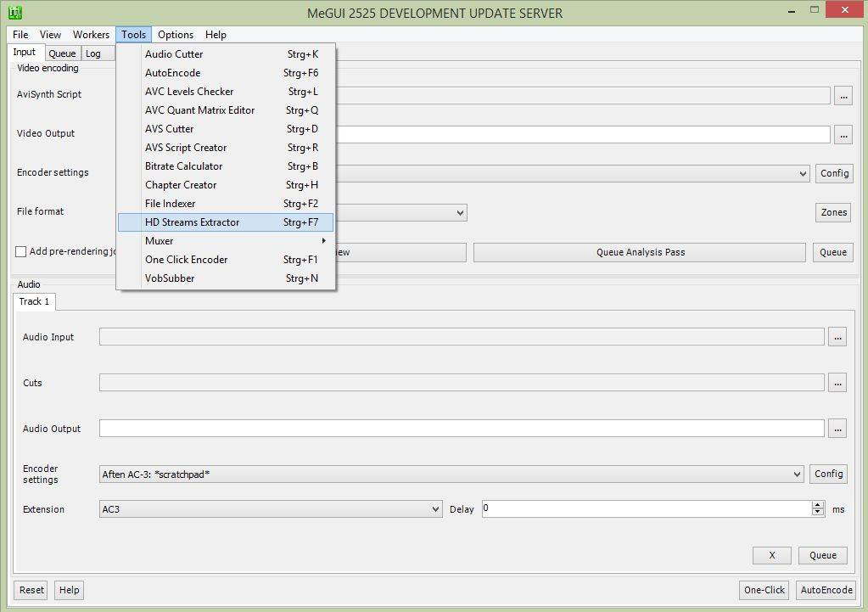The width and height of the screenshot is (868, 612).
Task: Select the Track 1 audio tab
Action: click(34, 301)
